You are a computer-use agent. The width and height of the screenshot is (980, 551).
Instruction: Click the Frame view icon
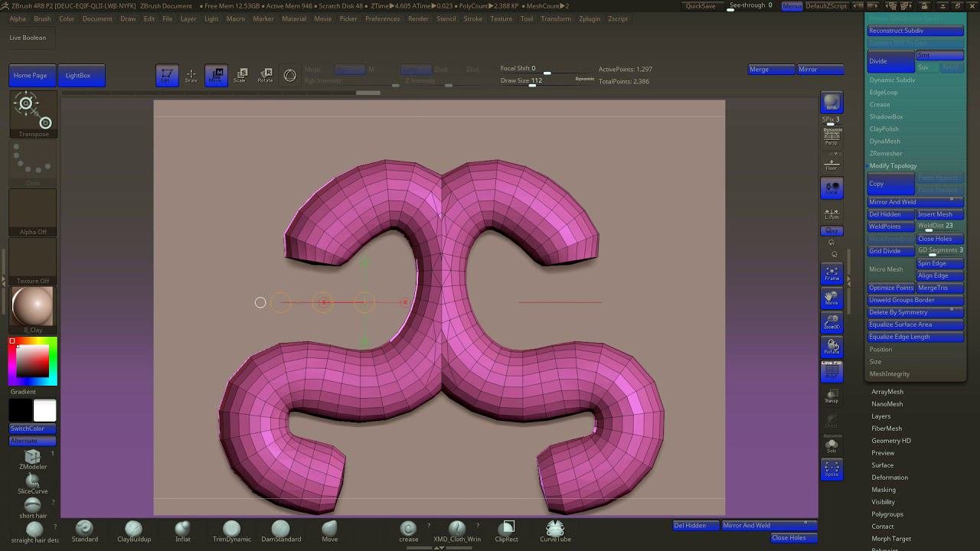coord(831,274)
